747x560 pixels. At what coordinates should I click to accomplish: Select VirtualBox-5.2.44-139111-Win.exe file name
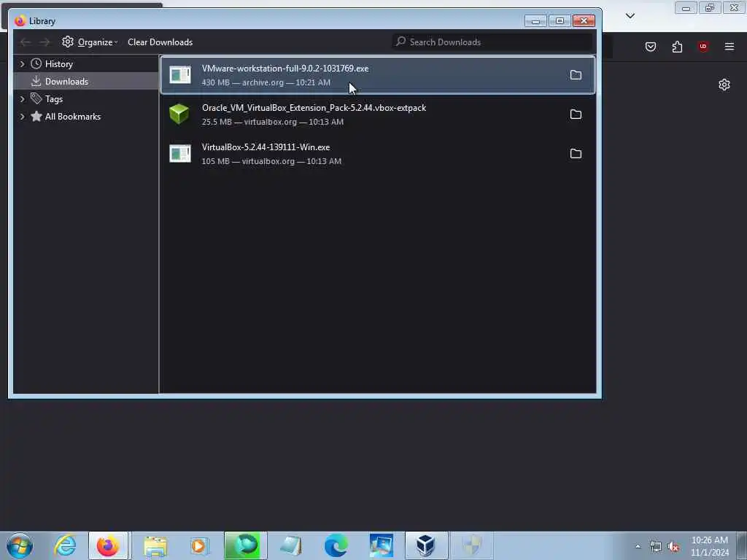[266, 147]
